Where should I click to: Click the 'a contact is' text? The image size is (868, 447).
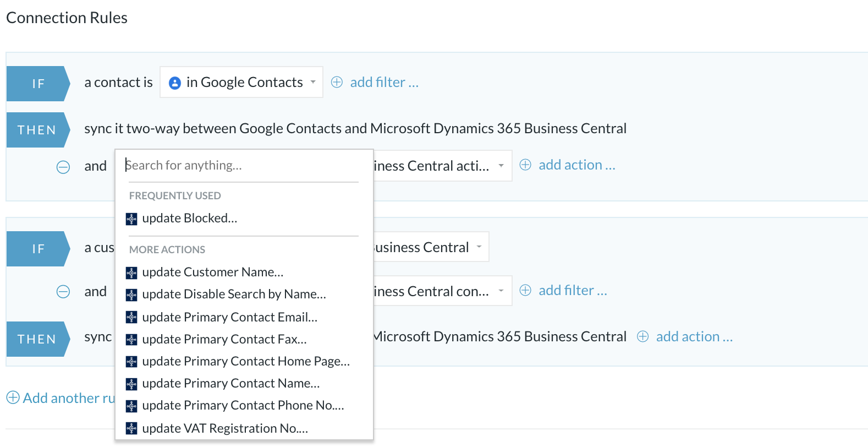(x=118, y=82)
